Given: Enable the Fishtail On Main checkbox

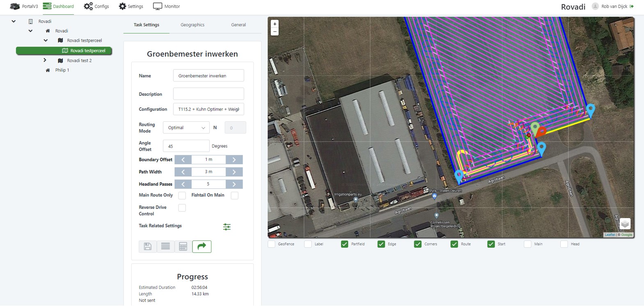Looking at the screenshot, I should [235, 195].
